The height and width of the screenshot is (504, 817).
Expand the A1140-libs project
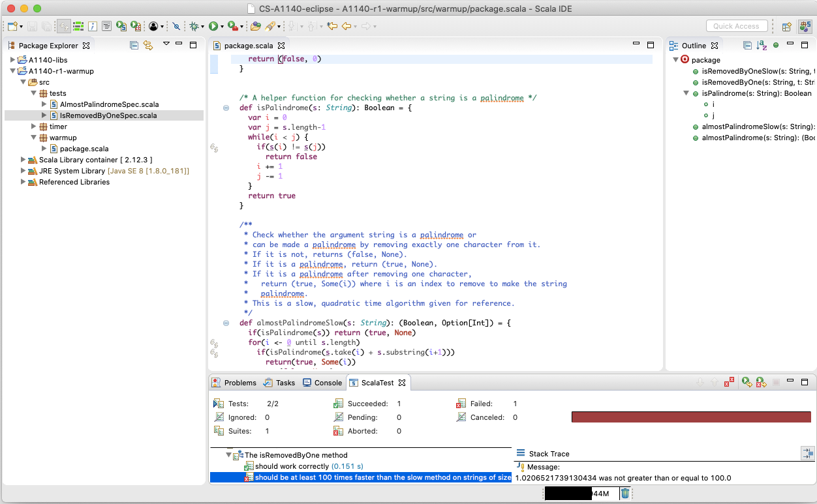13,60
